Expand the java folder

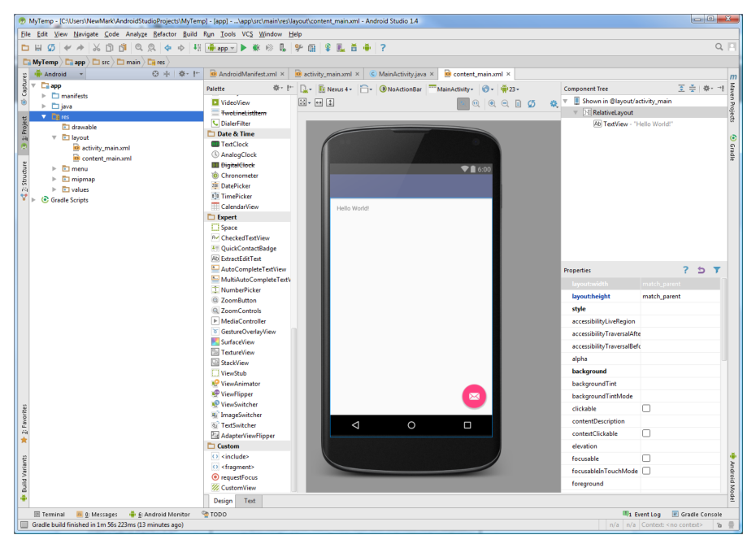pos(44,107)
